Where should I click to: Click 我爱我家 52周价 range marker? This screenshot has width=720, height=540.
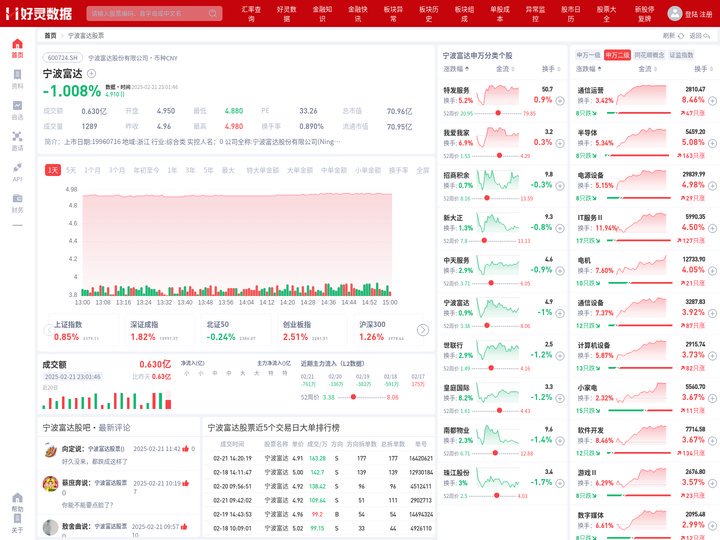[500, 156]
